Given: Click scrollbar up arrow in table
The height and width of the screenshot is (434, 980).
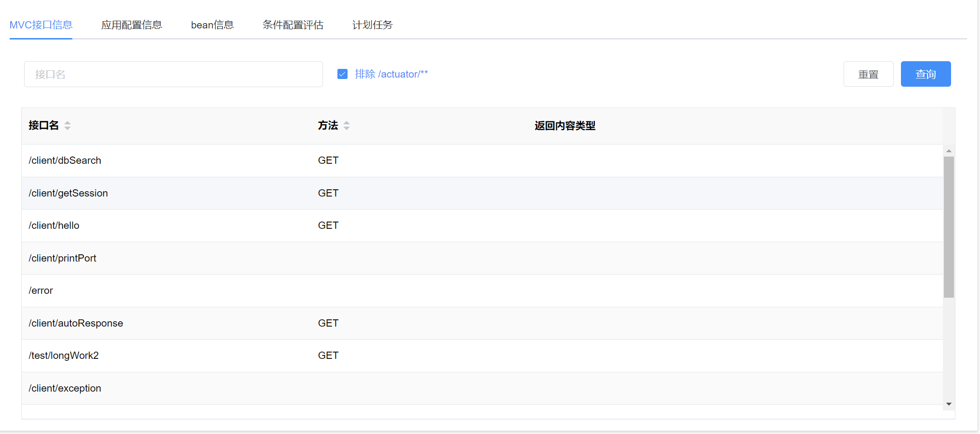Looking at the screenshot, I should [x=949, y=151].
